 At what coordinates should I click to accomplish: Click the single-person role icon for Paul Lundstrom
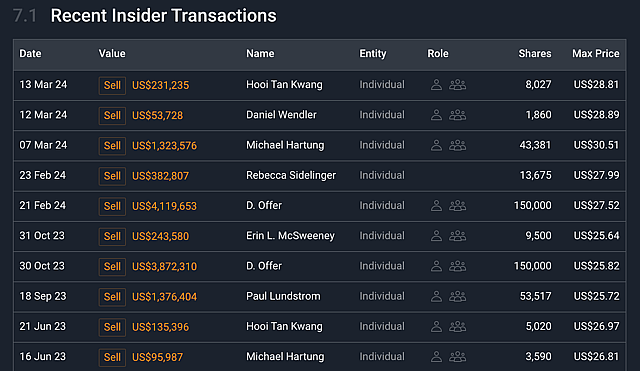pos(436,296)
